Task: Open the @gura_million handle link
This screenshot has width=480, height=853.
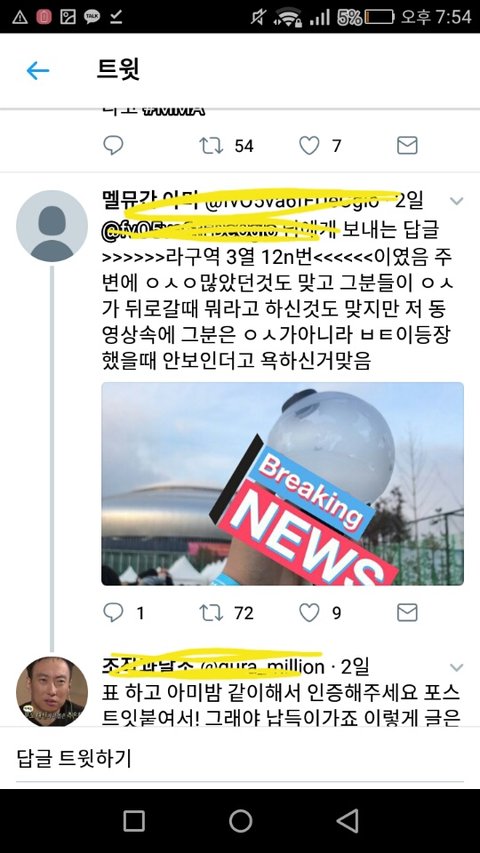Action: coord(263,666)
